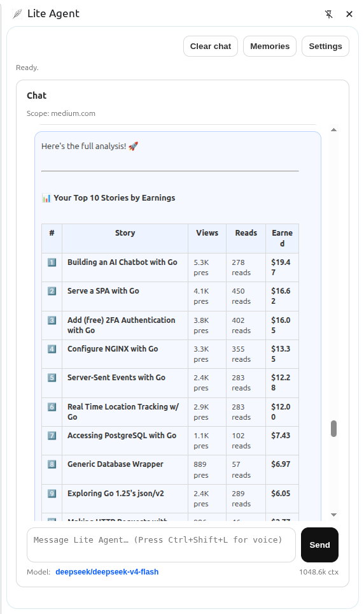The width and height of the screenshot is (364, 614).
Task: Click 'Serve a SPA with Go' story
Action: [x=103, y=291]
